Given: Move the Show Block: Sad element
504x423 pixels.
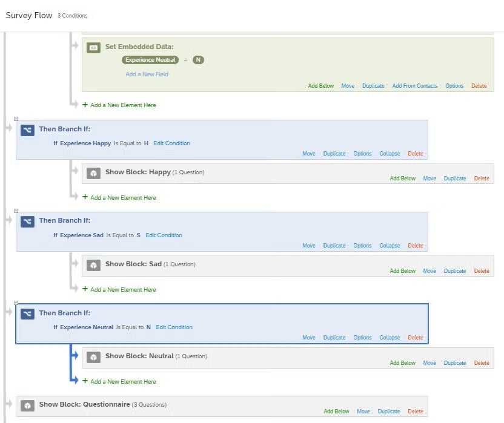Looking at the screenshot, I should (x=429, y=271).
